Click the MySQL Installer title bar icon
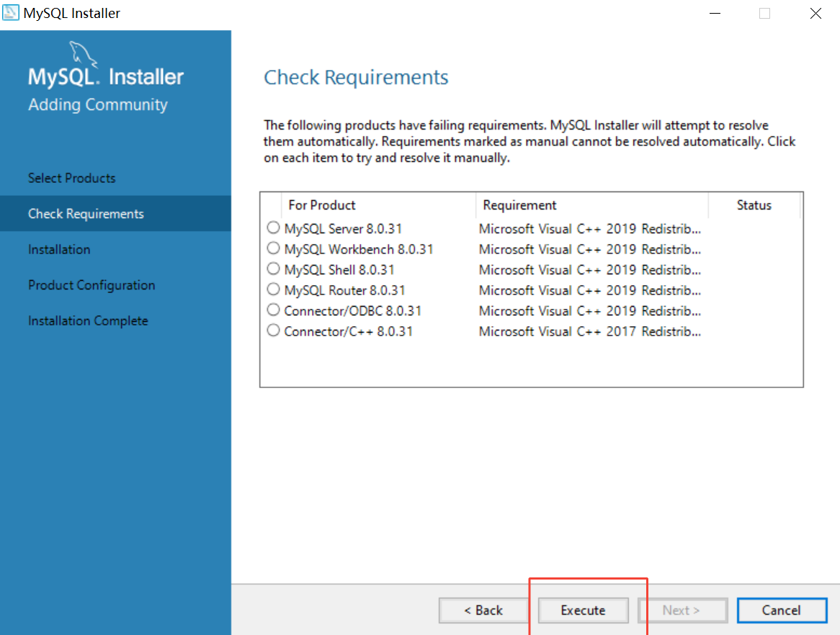Image resolution: width=840 pixels, height=635 pixels. tap(10, 12)
